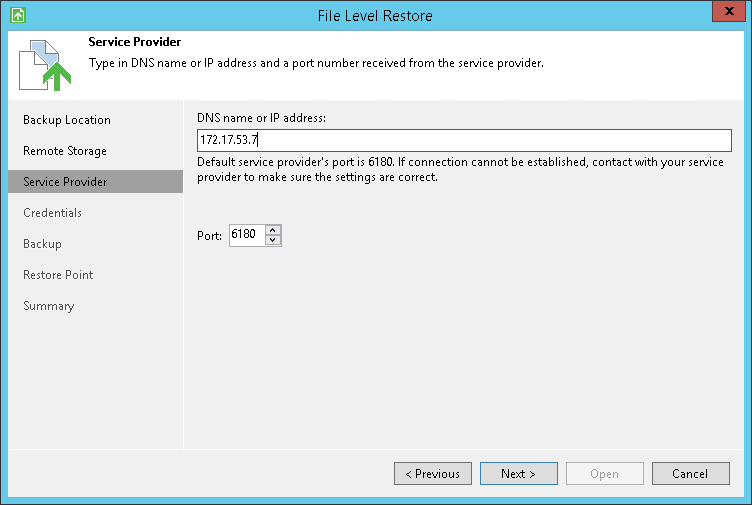
Task: Select the Remote Storage step
Action: 65,151
